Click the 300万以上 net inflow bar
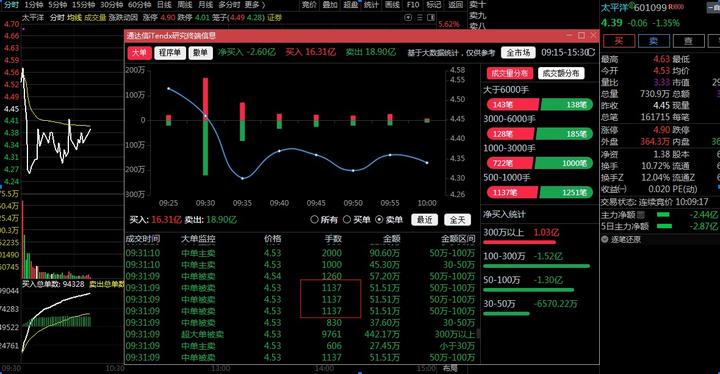The height and width of the screenshot is (374, 720). (519, 242)
